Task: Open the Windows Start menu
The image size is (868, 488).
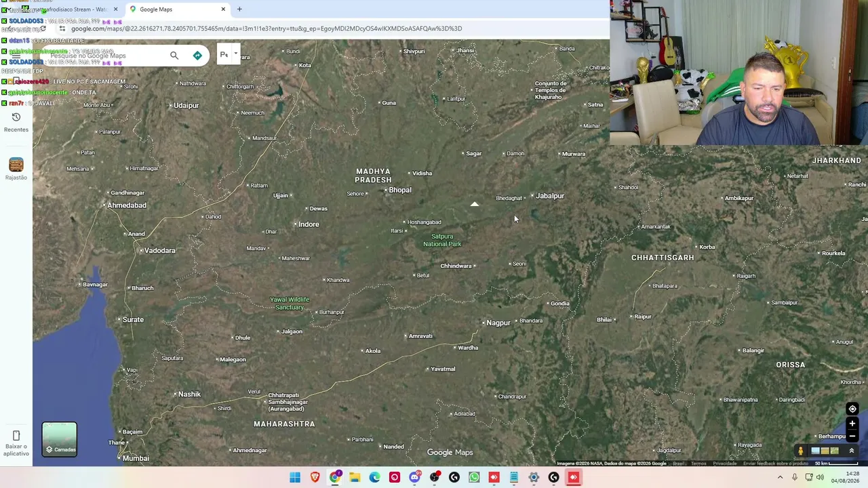Action: [x=295, y=477]
